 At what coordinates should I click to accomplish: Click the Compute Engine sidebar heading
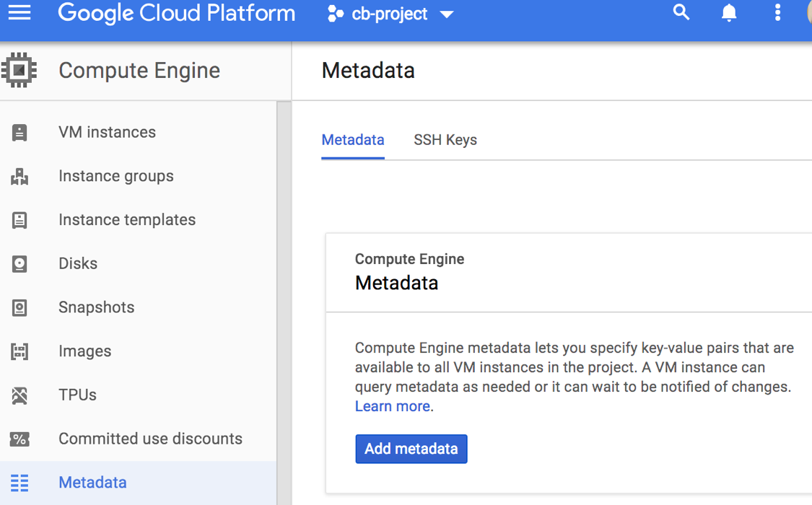tap(139, 71)
